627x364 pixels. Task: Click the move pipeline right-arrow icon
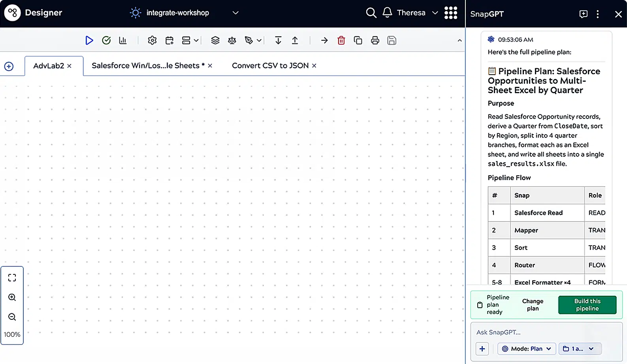[324, 40]
